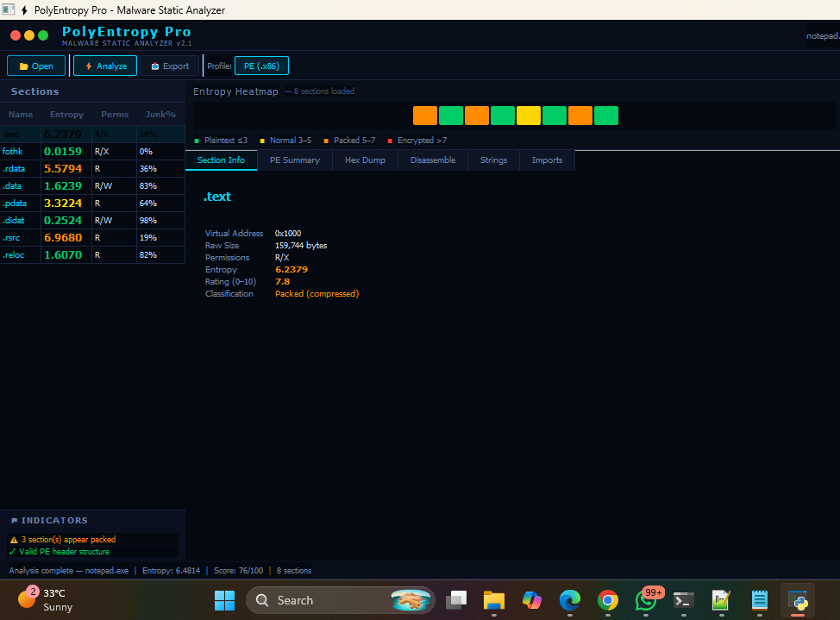Click the Export button

click(170, 65)
